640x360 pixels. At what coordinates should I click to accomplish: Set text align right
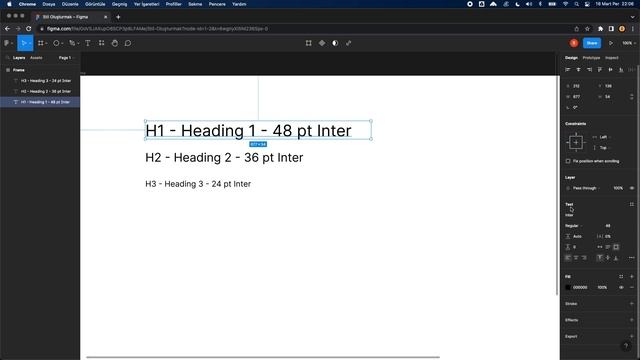[584, 258]
